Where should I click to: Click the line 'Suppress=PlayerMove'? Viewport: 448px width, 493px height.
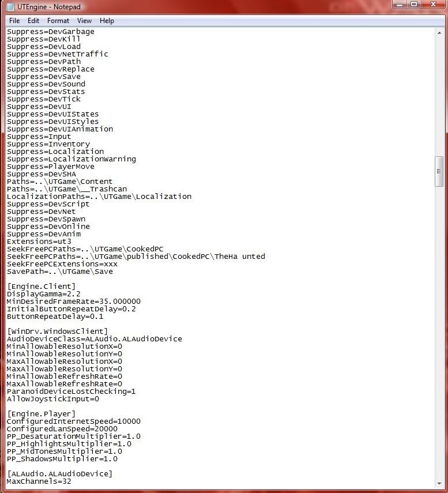click(x=51, y=167)
